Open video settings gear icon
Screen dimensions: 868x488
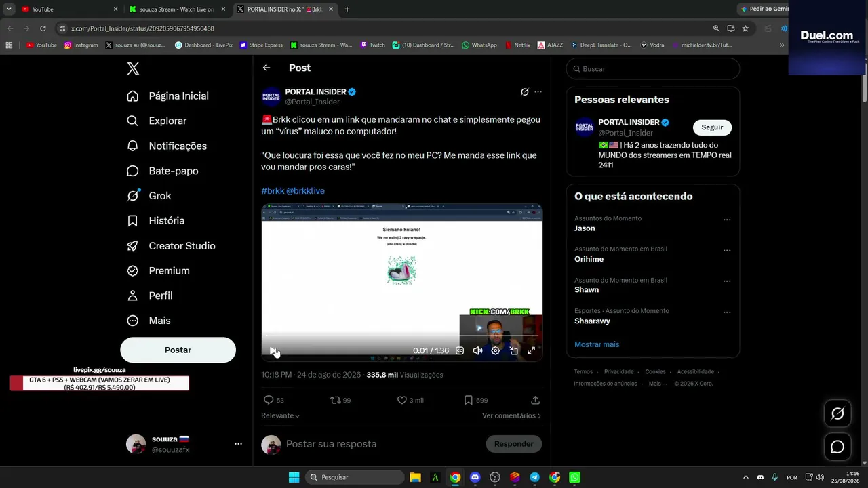[x=496, y=350]
